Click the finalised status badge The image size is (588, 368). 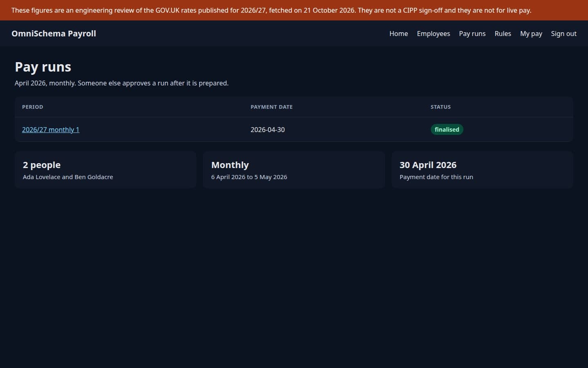tap(447, 130)
